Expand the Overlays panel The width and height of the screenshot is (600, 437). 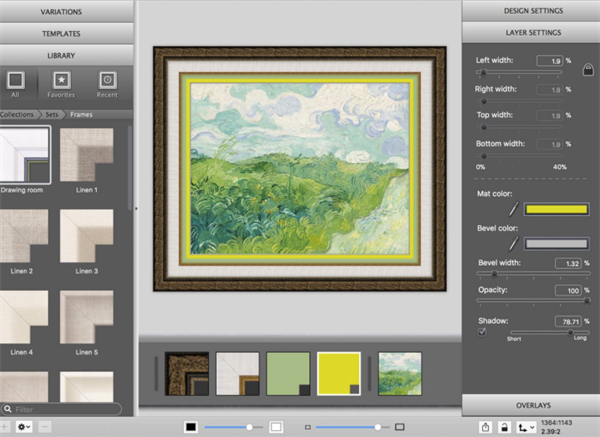533,405
